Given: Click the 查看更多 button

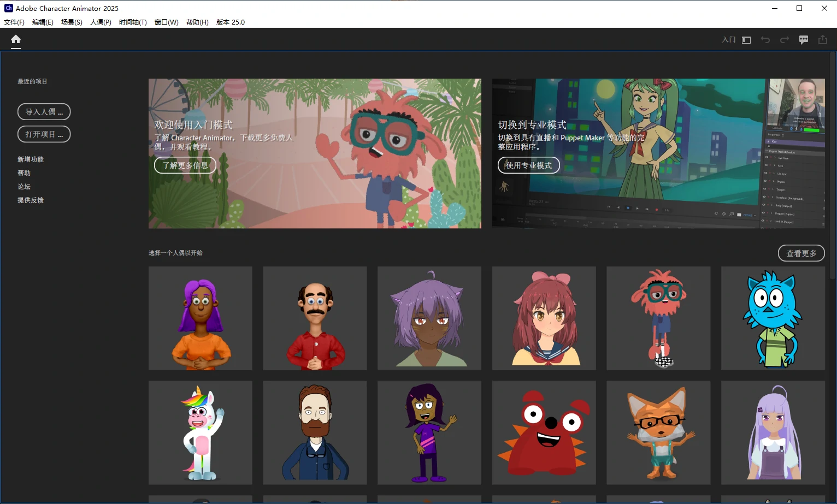Looking at the screenshot, I should pyautogui.click(x=801, y=253).
